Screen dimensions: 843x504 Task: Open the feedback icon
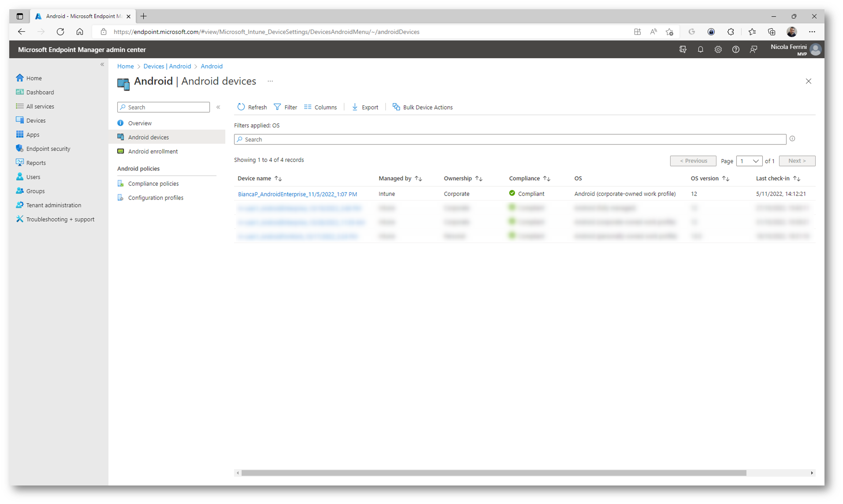[753, 49]
